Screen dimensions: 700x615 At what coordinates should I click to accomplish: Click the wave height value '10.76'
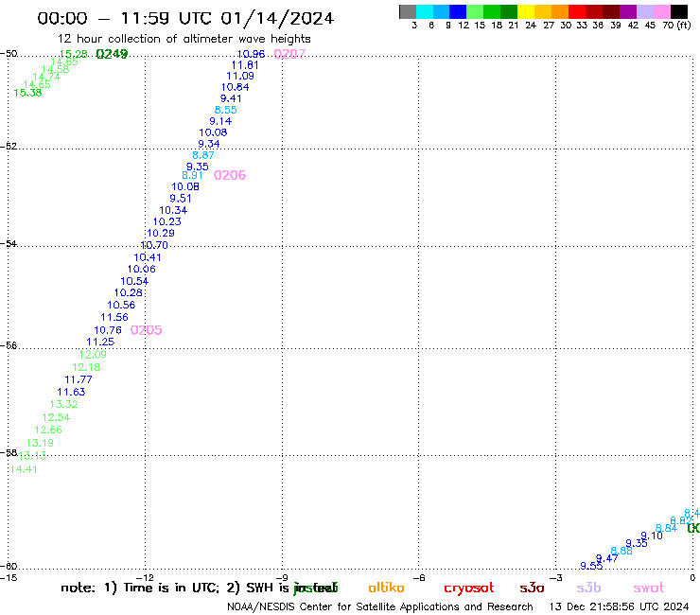click(108, 330)
